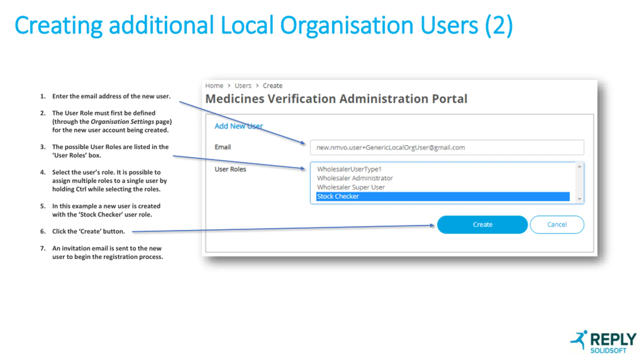This screenshot has height=362, width=644.
Task: Focus the Email address input field
Action: coord(447,148)
